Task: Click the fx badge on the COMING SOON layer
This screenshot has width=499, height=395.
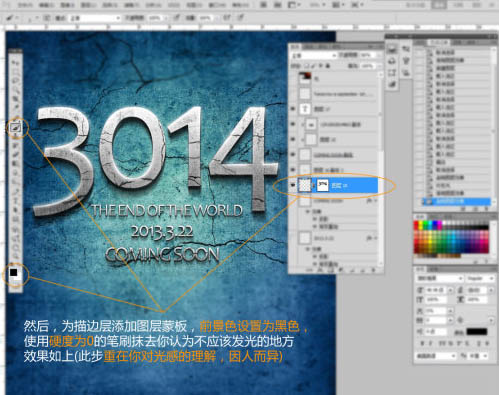Action: (369, 201)
